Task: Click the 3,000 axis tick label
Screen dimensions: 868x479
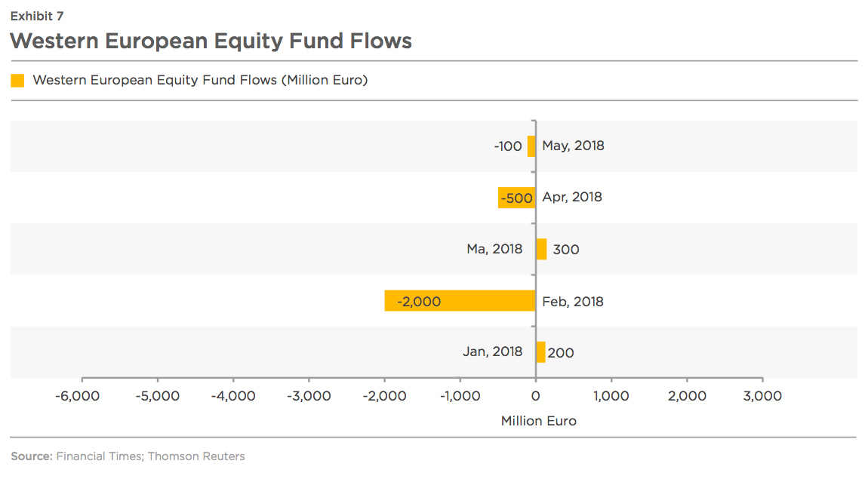Action: [x=762, y=396]
